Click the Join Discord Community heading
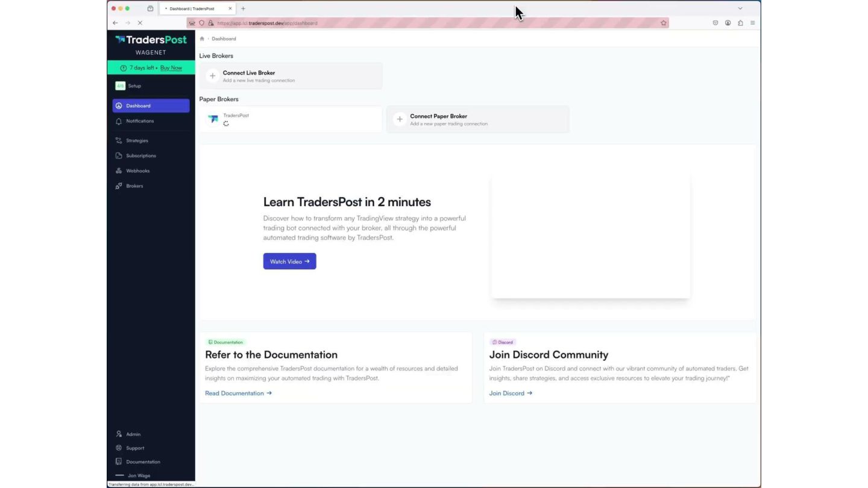868x488 pixels. 549,355
